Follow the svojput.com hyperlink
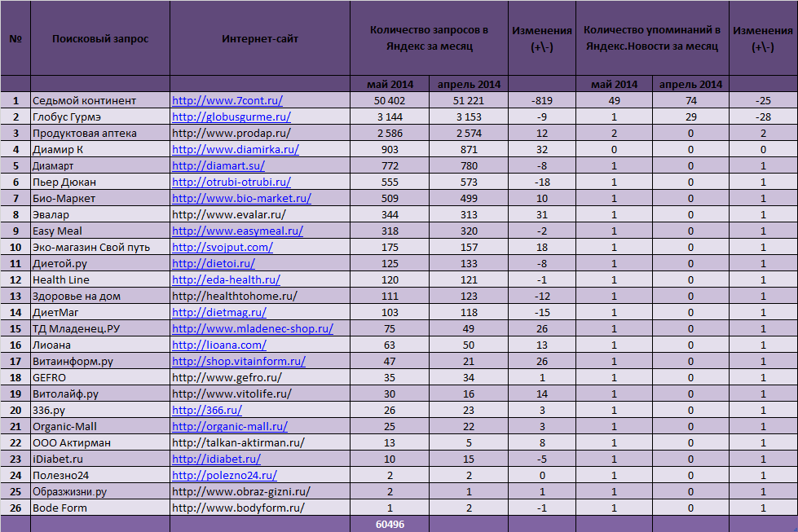The width and height of the screenshot is (798, 532). (223, 247)
